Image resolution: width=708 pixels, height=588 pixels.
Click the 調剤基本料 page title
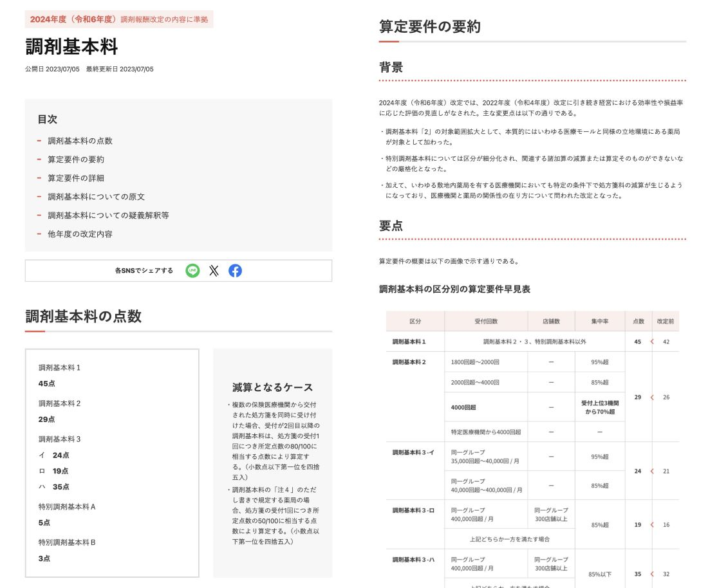coord(72,46)
